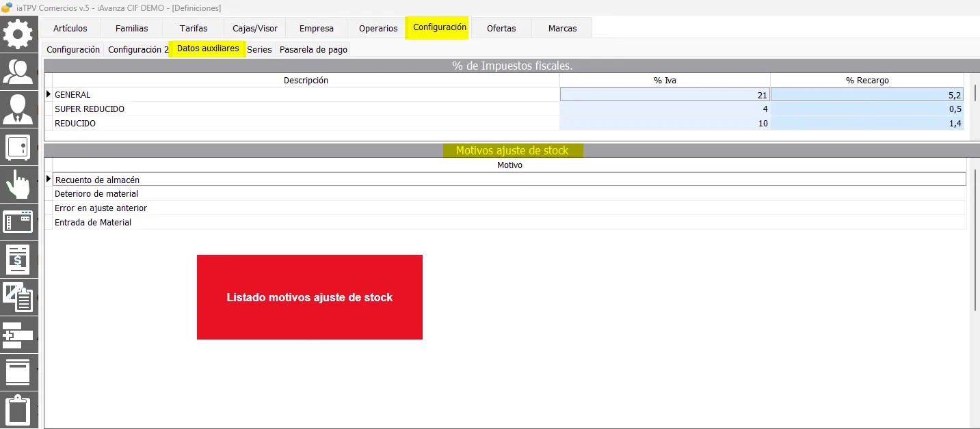Viewport: 980px width, 429px height.
Task: Edit the 5,2 % Recargo cell
Action: 867,95
